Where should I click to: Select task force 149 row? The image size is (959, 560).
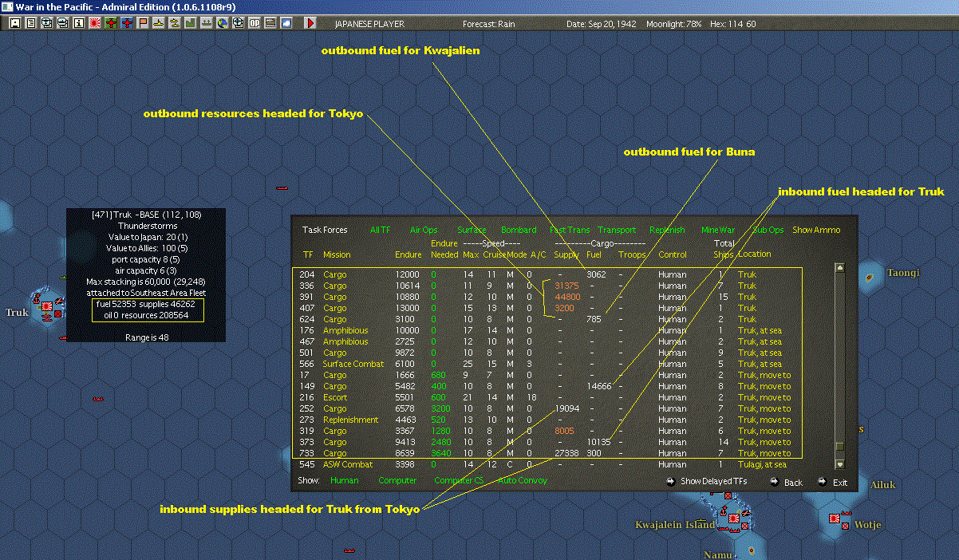point(547,386)
